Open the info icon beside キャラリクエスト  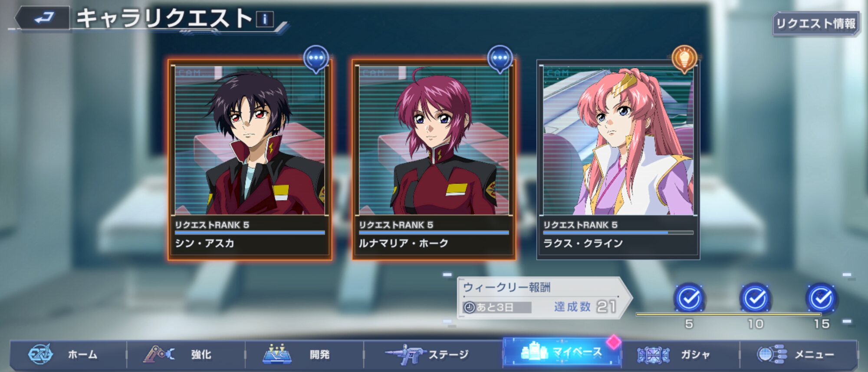coord(265,20)
